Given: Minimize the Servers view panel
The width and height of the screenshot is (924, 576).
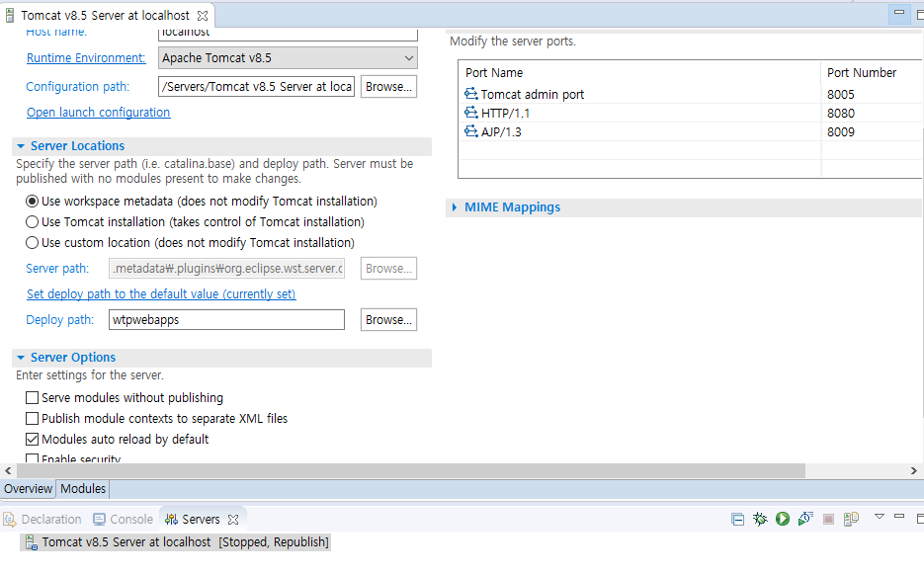Looking at the screenshot, I should pyautogui.click(x=899, y=516).
